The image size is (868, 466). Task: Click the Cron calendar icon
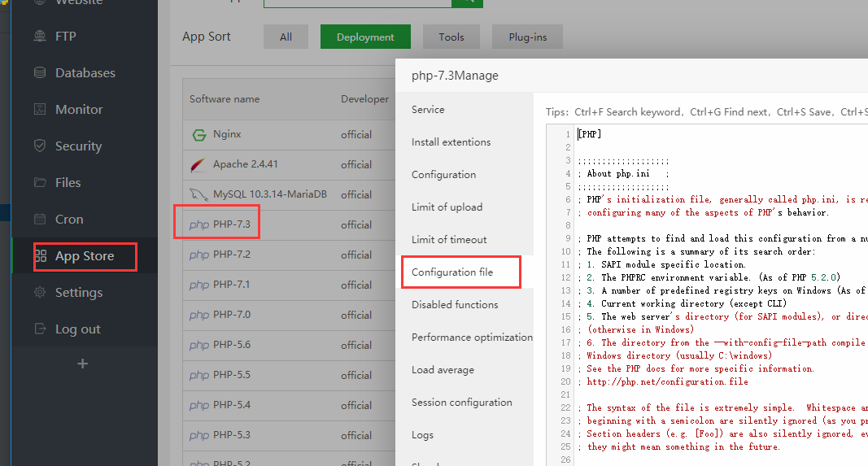[40, 220]
